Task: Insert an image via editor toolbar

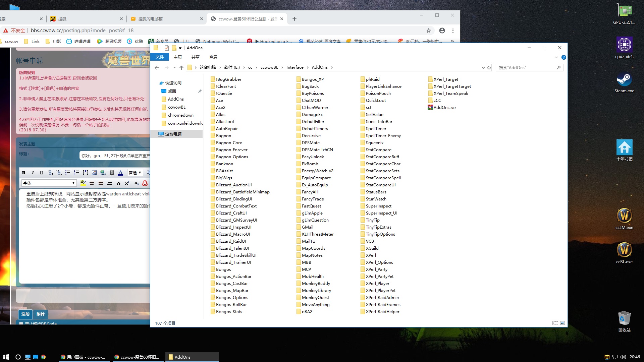Action: click(94, 173)
